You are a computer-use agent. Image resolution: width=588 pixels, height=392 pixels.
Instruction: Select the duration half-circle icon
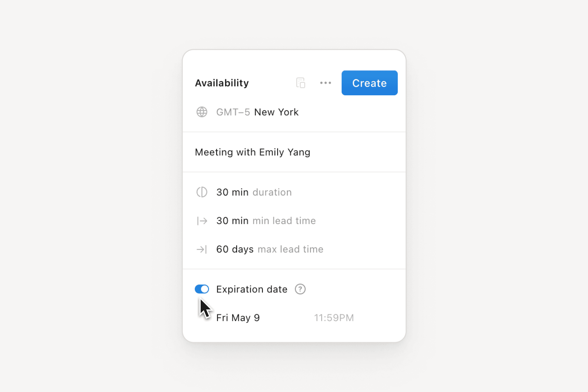201,192
